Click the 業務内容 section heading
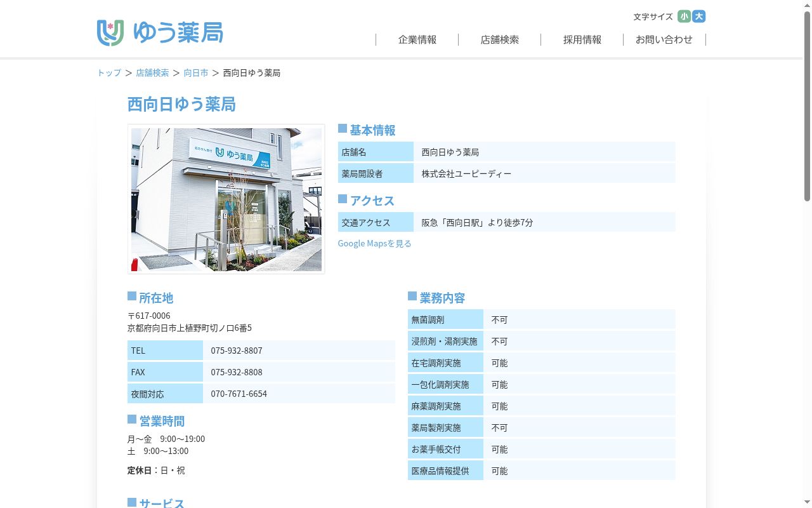Image resolution: width=812 pixels, height=508 pixels. 436,298
